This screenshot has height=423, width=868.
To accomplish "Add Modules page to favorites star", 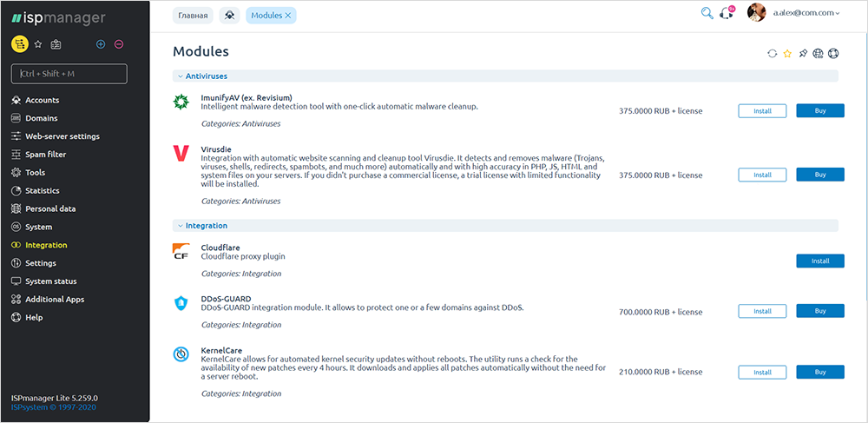I will click(x=787, y=54).
